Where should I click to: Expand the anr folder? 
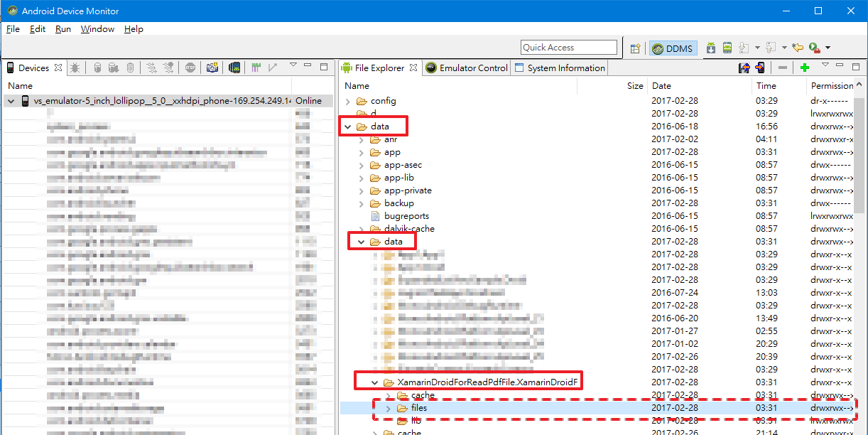pos(362,139)
